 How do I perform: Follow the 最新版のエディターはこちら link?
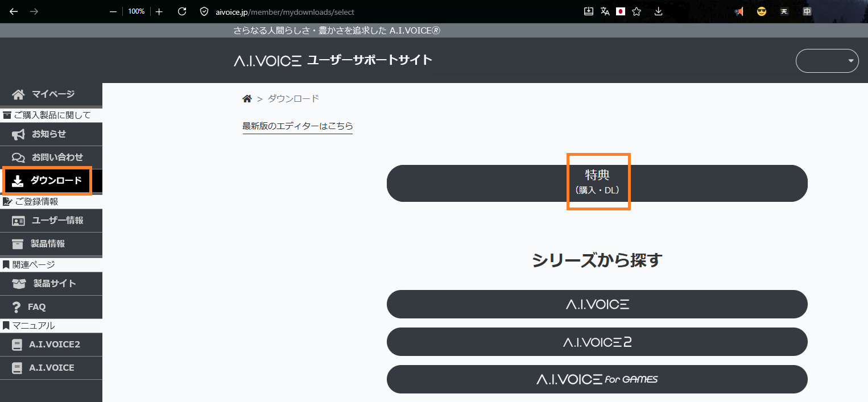[x=297, y=126]
